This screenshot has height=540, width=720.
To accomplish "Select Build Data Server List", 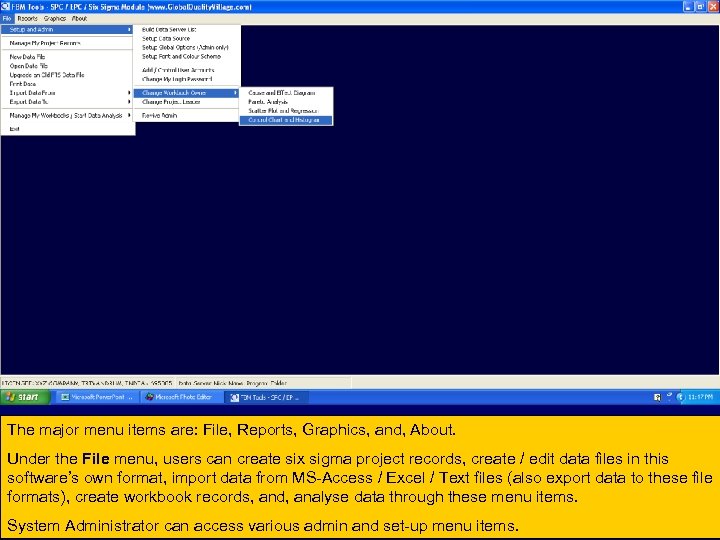I will [186, 29].
